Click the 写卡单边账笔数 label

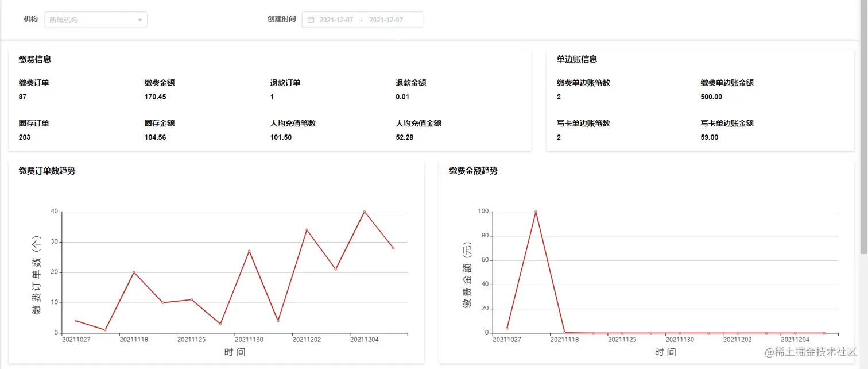[x=583, y=123]
